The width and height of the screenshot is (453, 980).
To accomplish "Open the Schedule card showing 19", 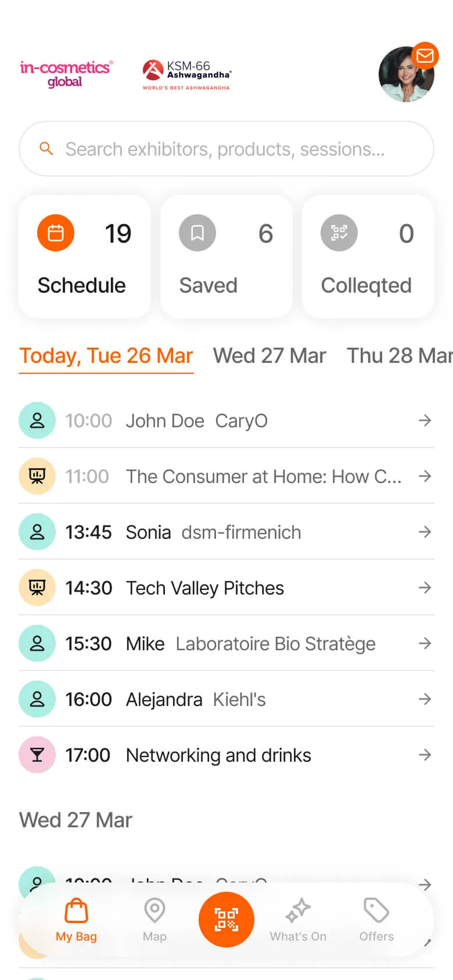I will 85,257.
